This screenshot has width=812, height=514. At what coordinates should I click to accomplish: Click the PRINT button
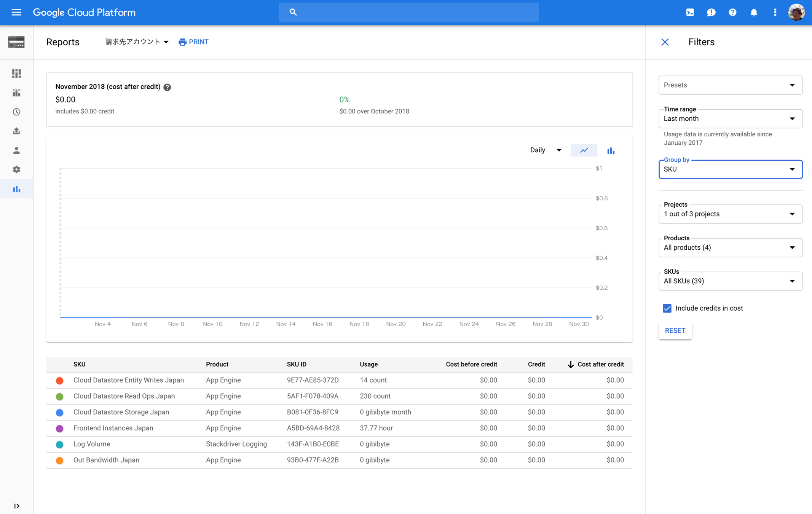193,42
